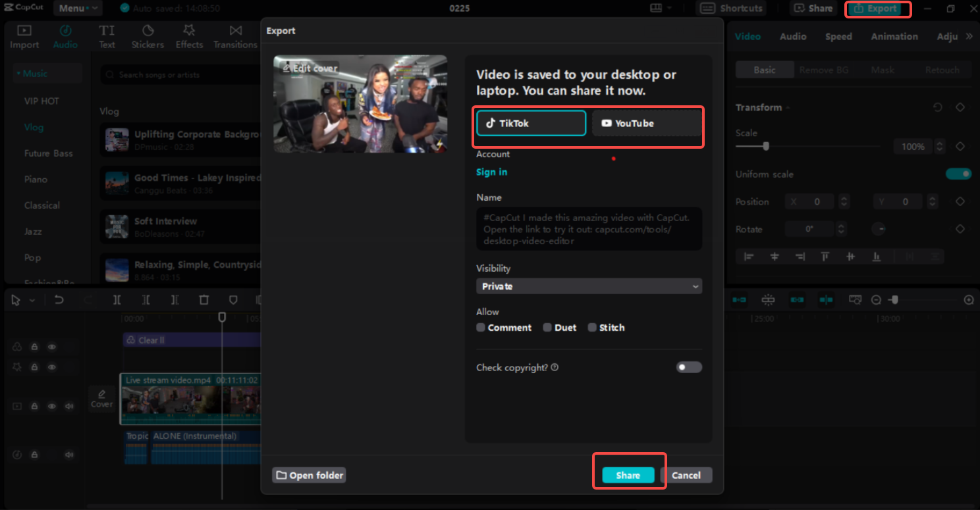Select the YouTube sharing platform
Viewport: 980px width, 510px height.
pyautogui.click(x=646, y=123)
